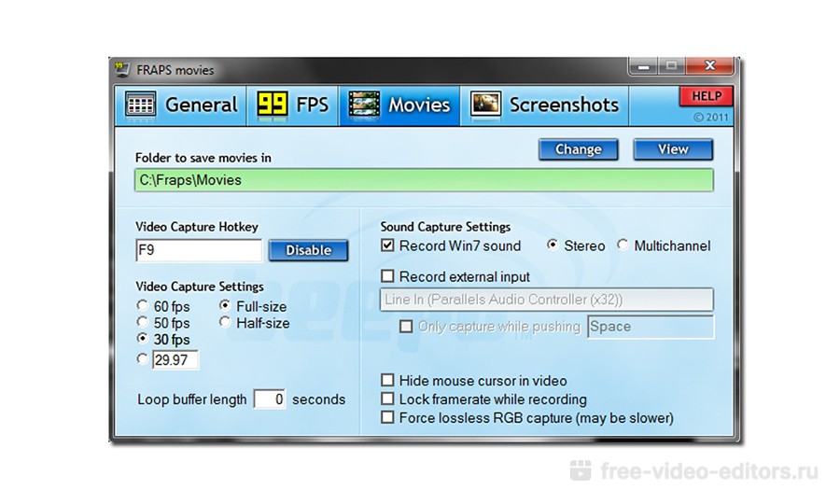840x504 pixels.
Task: Open the Screenshots tab
Action: click(x=544, y=105)
